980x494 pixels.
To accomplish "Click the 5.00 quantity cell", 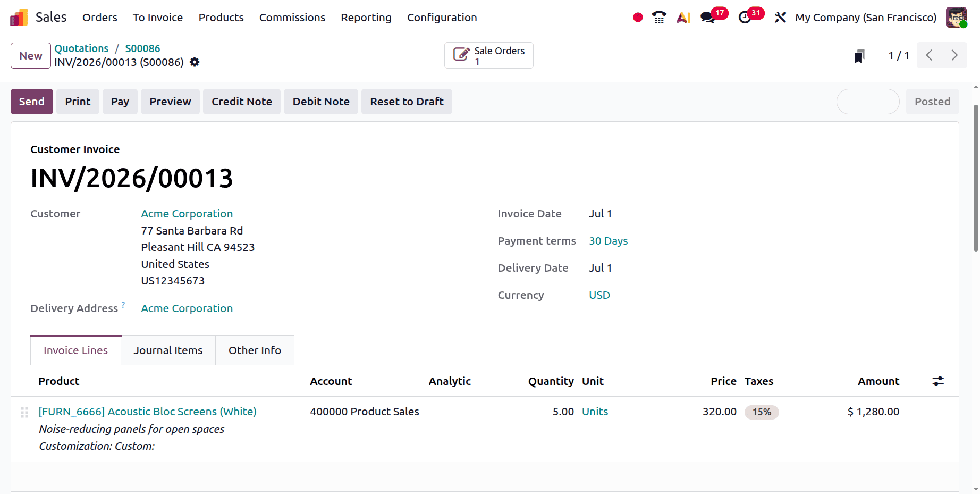I will pos(563,412).
